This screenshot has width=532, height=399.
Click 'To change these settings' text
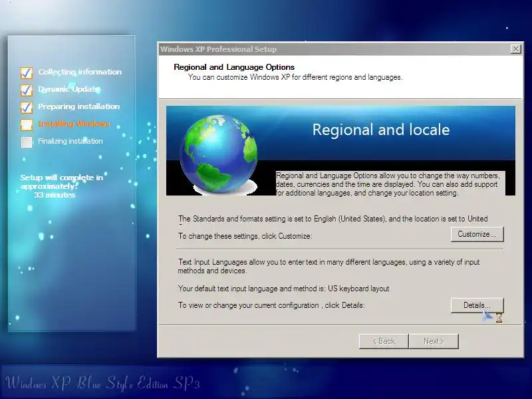click(245, 236)
